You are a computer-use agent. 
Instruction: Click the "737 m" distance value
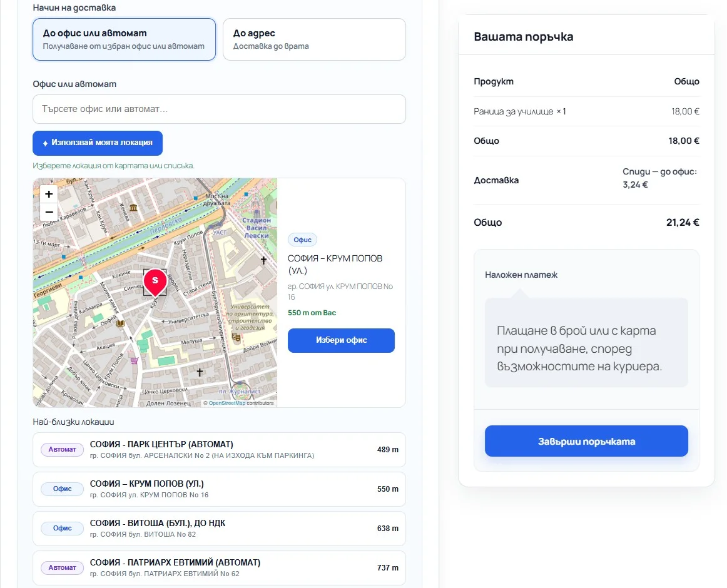point(388,567)
